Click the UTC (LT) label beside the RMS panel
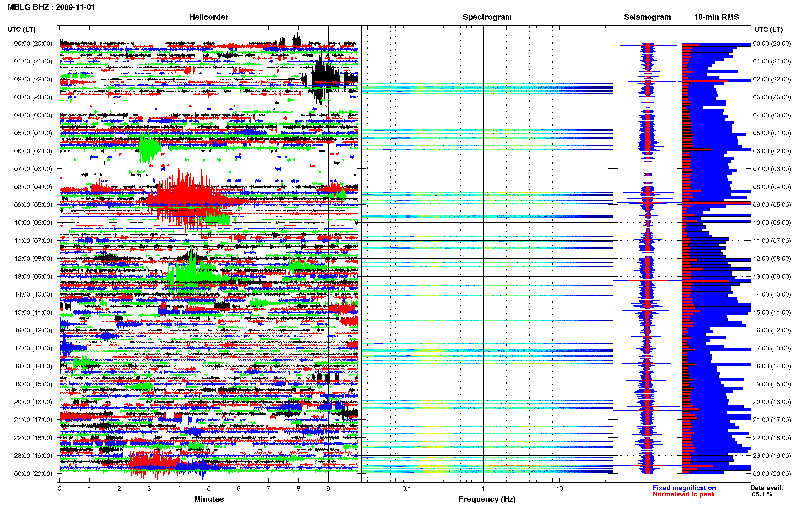Screen dimensions: 812x508 point(768,29)
